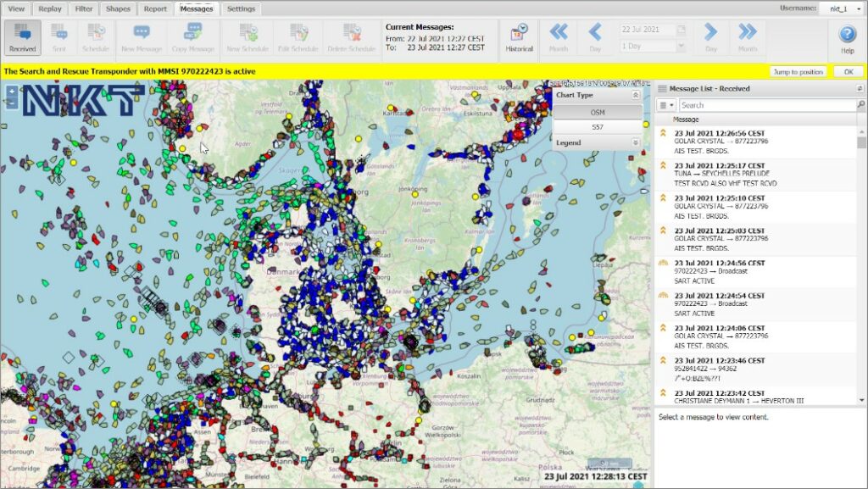Click the Message List panel refresh icon
Image resolution: width=868 pixels, height=489 pixels.
tap(860, 88)
